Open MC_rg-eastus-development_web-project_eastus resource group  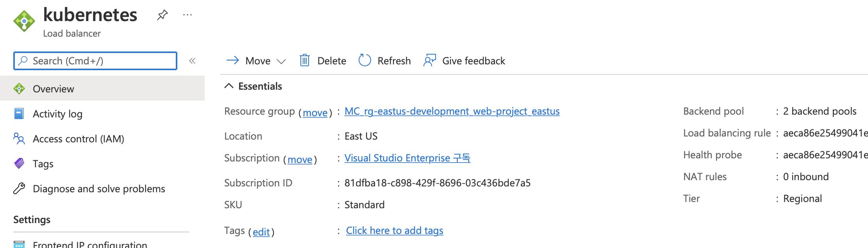[452, 112]
